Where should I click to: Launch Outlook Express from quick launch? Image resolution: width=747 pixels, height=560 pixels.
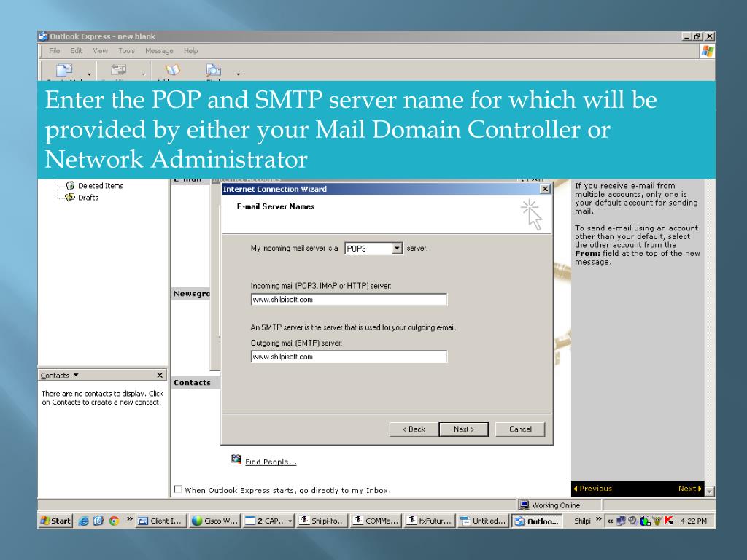(98, 521)
